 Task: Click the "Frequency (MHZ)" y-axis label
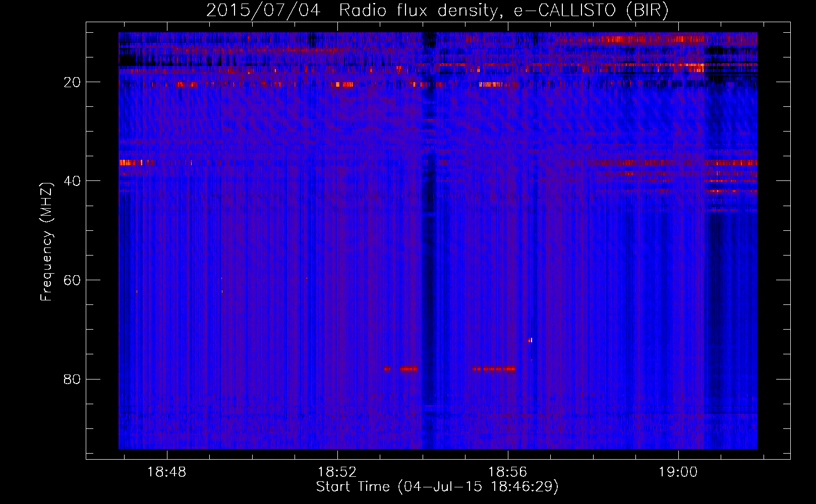(46, 241)
